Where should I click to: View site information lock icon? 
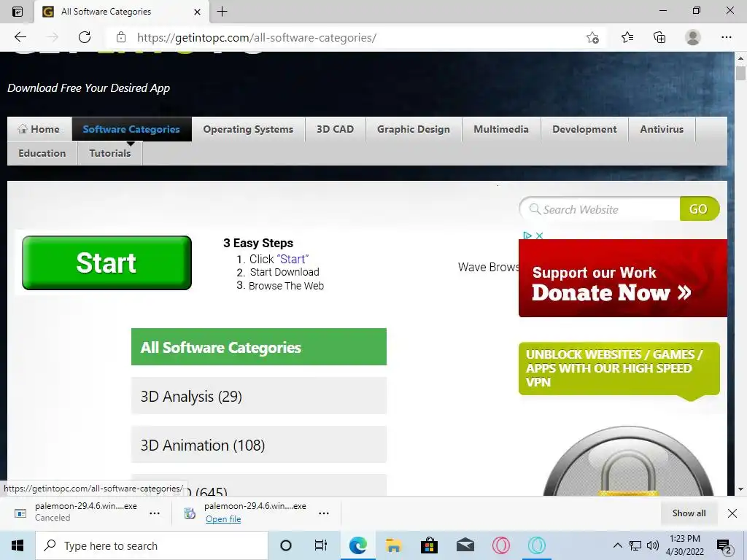(x=121, y=37)
